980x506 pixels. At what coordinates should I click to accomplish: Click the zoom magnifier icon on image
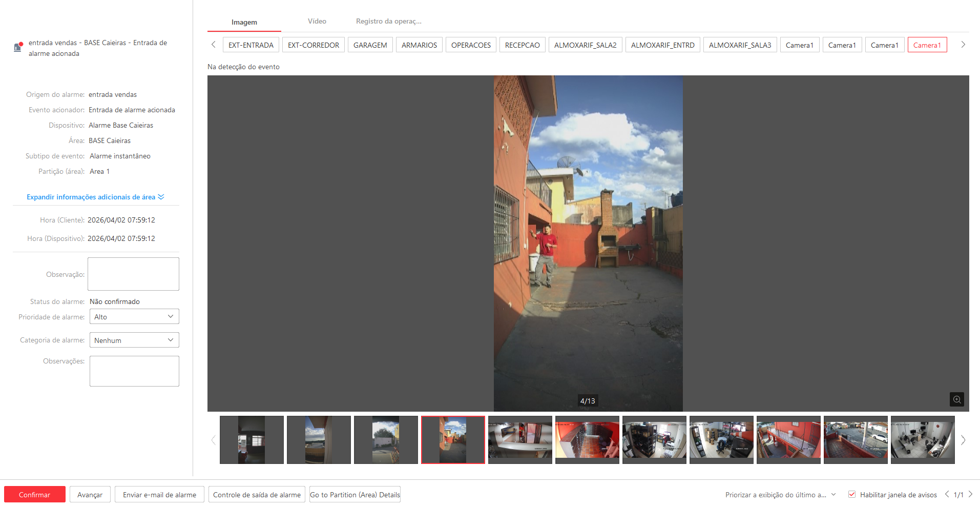coord(956,399)
